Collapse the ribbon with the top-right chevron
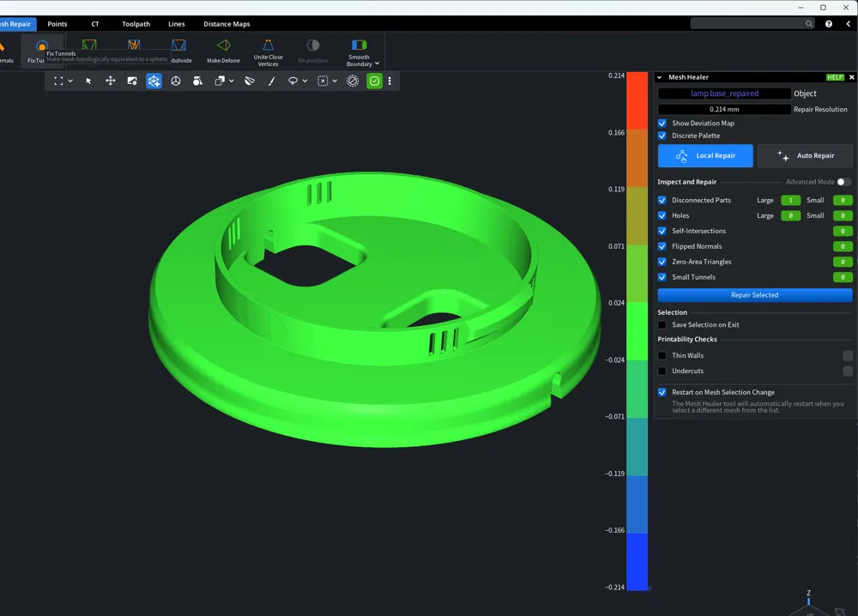 coord(849,23)
